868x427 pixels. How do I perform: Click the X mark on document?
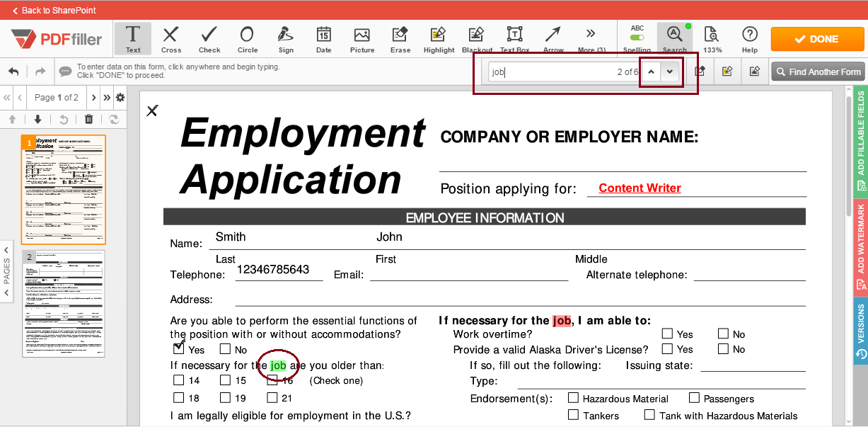tap(152, 110)
